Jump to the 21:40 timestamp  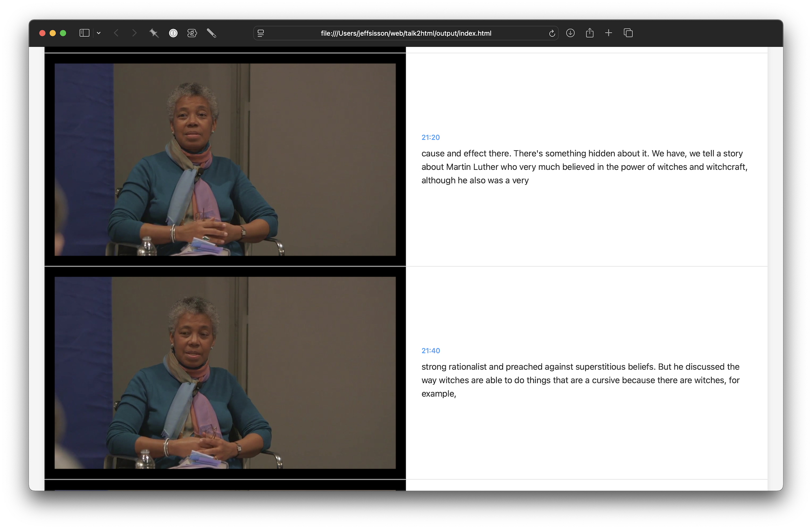tap(430, 351)
